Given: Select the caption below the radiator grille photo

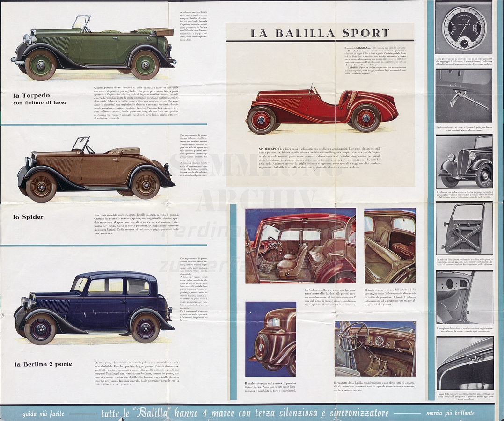Looking at the screenshot, I should pos(464,195).
